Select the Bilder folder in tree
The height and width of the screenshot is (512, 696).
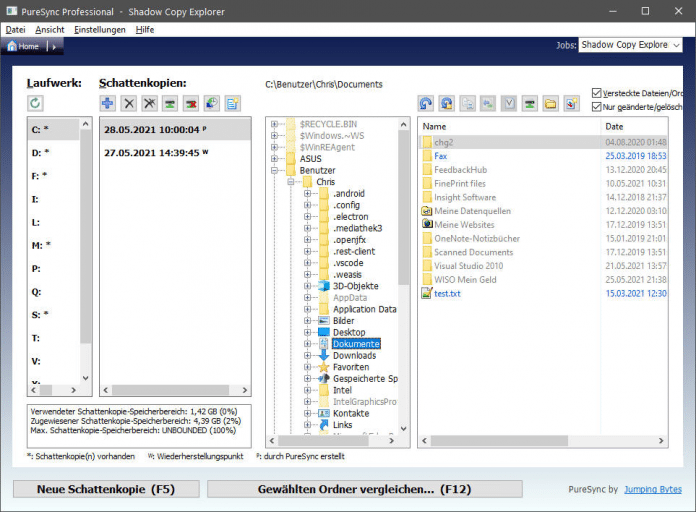click(344, 321)
